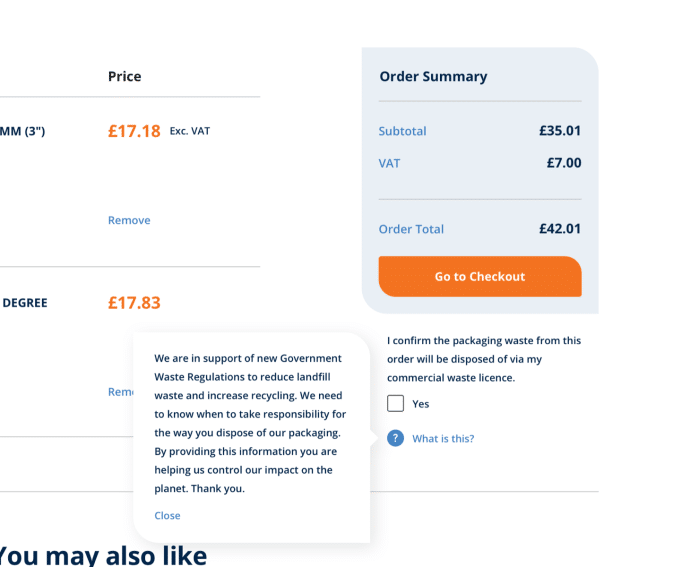Remove the £17.83 item from basket
The width and height of the screenshot is (690, 567).
pos(121,392)
